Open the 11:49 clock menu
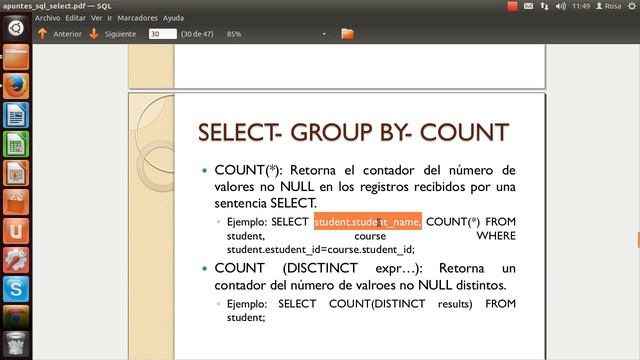The width and height of the screenshot is (640, 360). coord(581,6)
